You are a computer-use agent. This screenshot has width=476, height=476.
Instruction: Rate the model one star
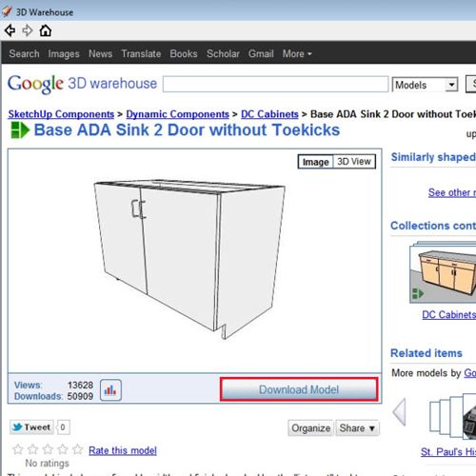click(x=18, y=449)
